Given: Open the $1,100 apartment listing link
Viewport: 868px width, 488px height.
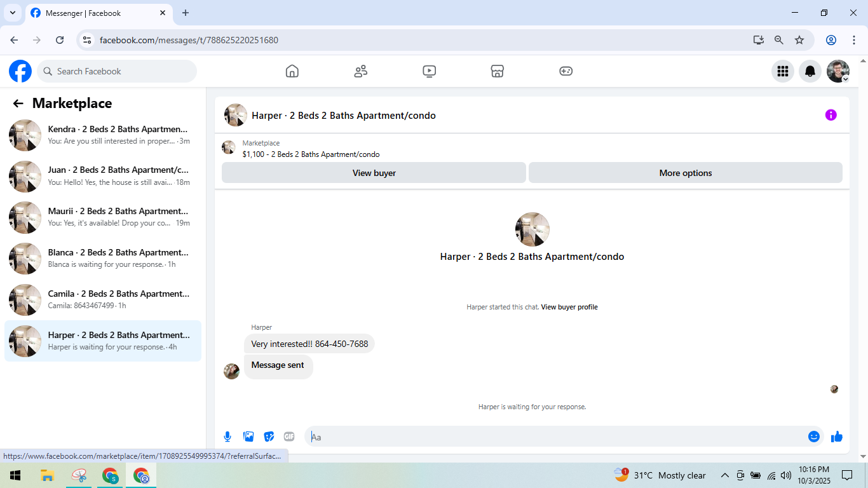Looking at the screenshot, I should (x=311, y=154).
